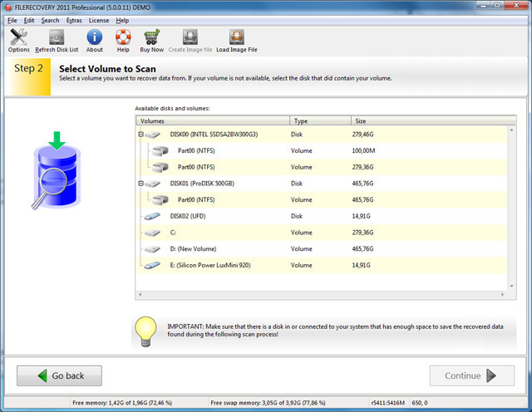Select the DISK00 (INTEL SSDSA2BW300G3) row

(322, 135)
